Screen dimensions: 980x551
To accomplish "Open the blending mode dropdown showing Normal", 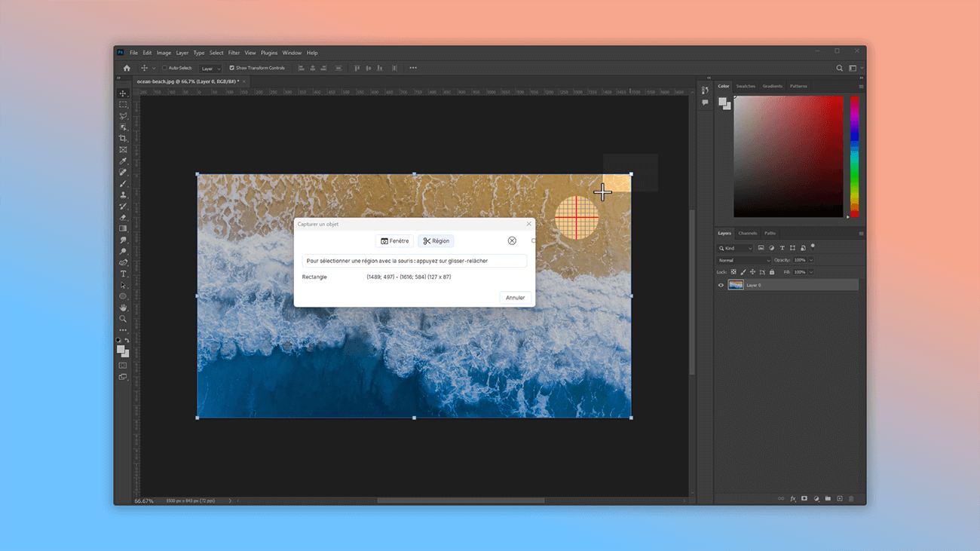I will coord(745,259).
